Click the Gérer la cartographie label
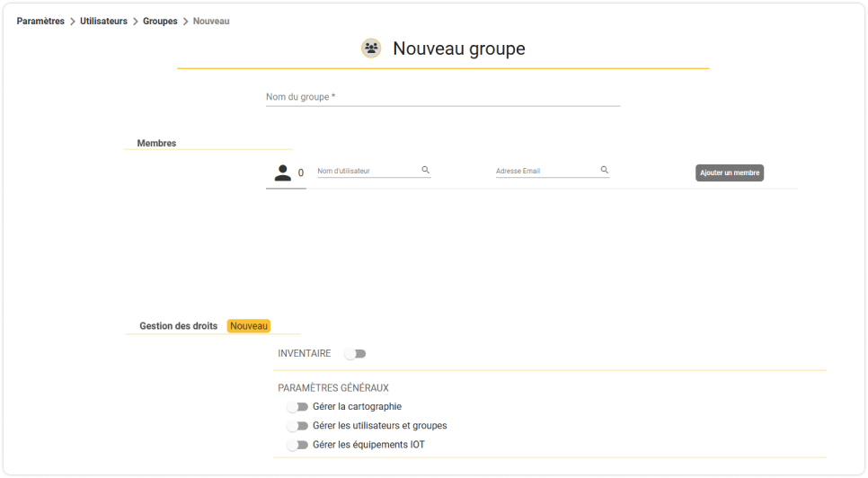The height and width of the screenshot is (478, 868). point(357,407)
